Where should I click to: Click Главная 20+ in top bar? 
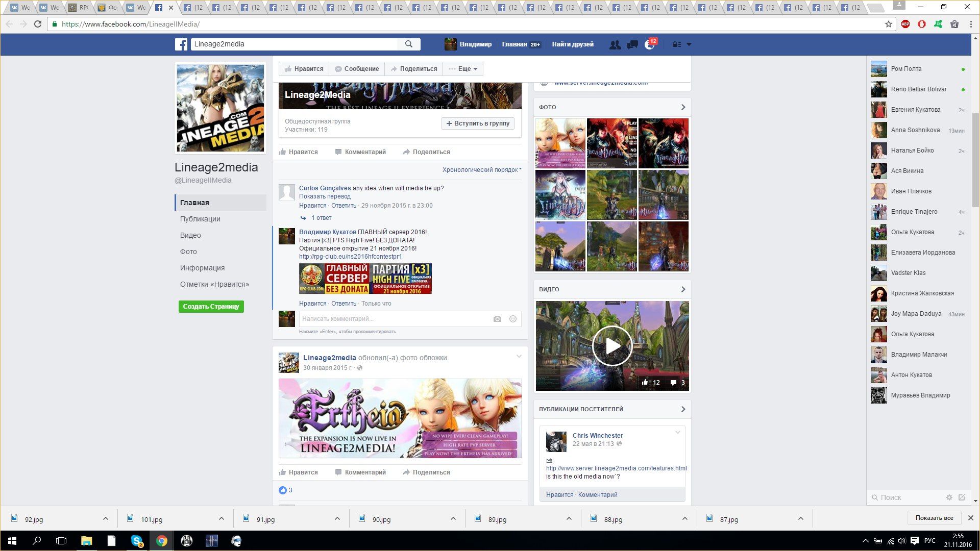click(521, 44)
